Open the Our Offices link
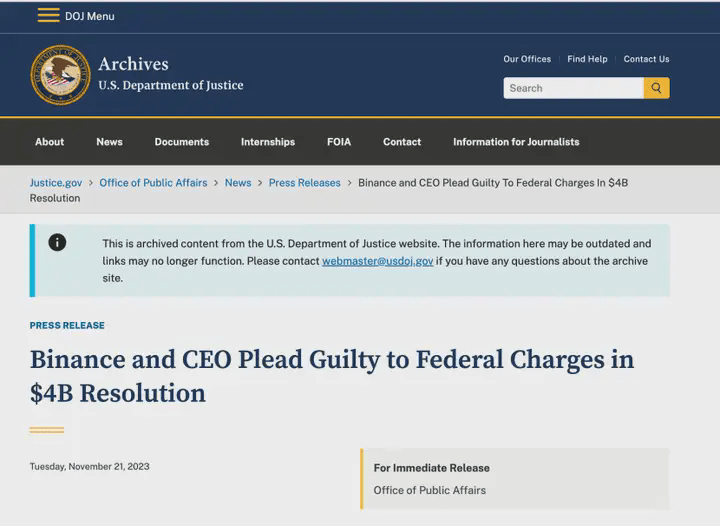The height and width of the screenshot is (526, 720). coord(527,59)
